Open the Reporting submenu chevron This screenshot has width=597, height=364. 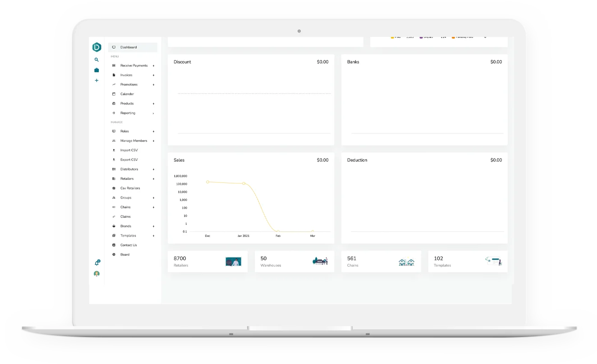coord(153,113)
